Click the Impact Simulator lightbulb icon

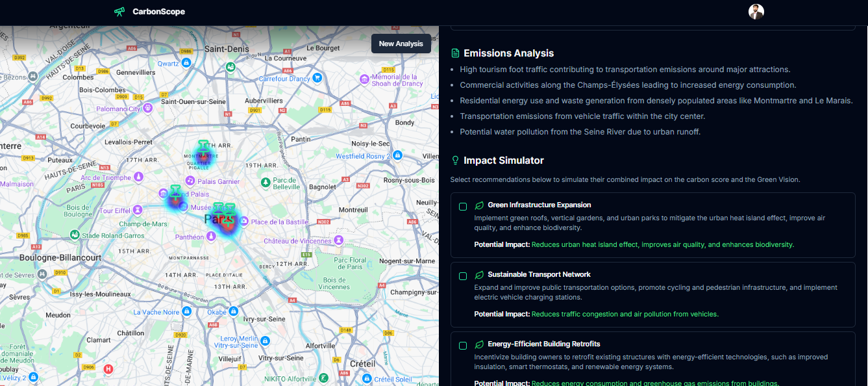pyautogui.click(x=456, y=161)
